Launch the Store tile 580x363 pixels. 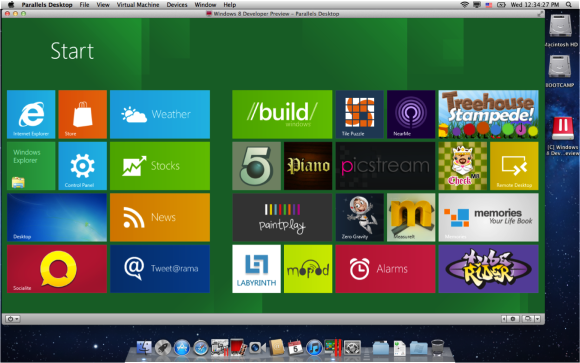tap(82, 114)
